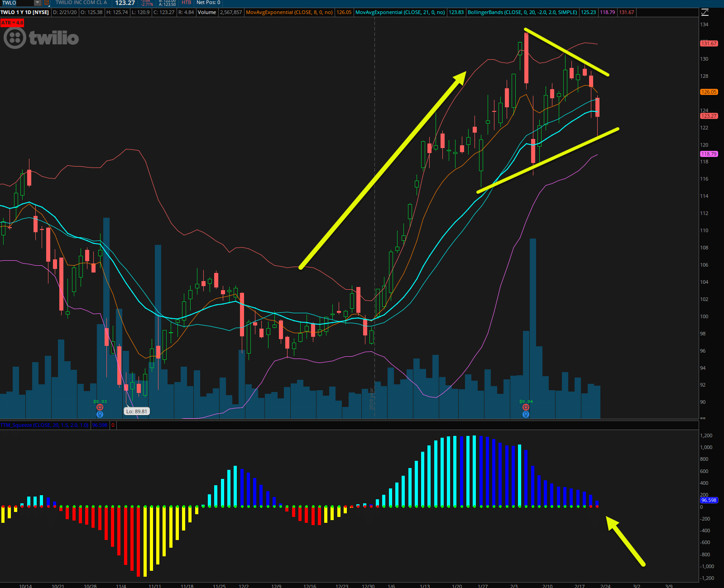The width and height of the screenshot is (724, 588).
Task: Click the 96.598 squeeze value axis tag
Action: click(709, 500)
